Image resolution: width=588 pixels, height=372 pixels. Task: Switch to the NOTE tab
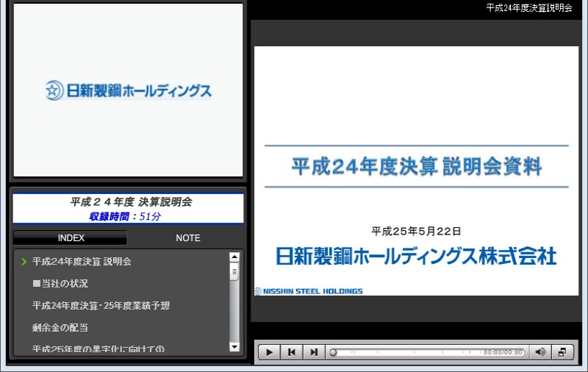(x=188, y=237)
